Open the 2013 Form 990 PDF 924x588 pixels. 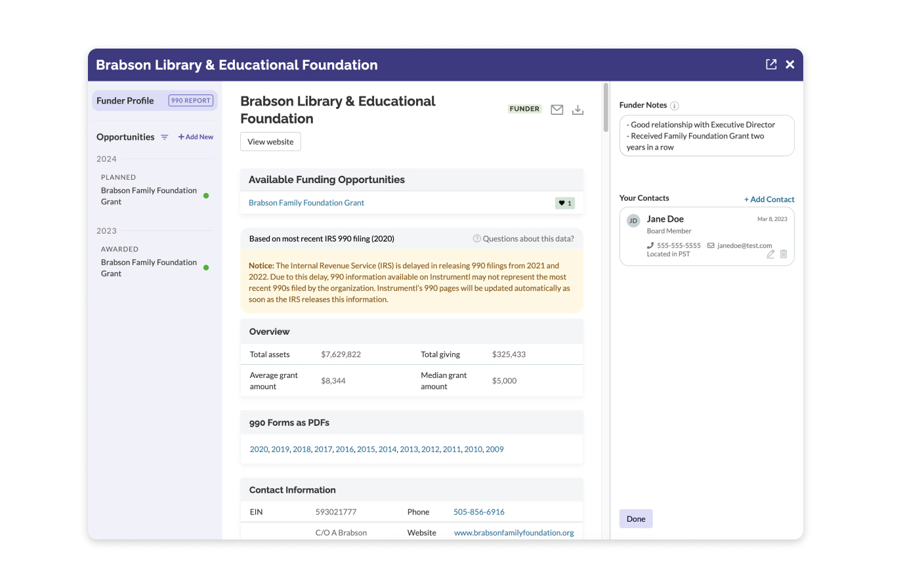(x=409, y=450)
